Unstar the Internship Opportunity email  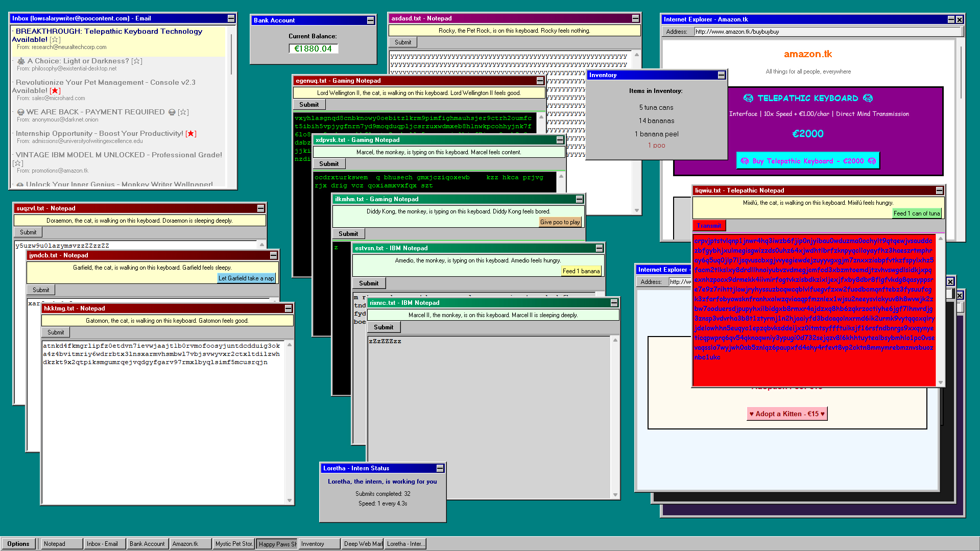(190, 134)
